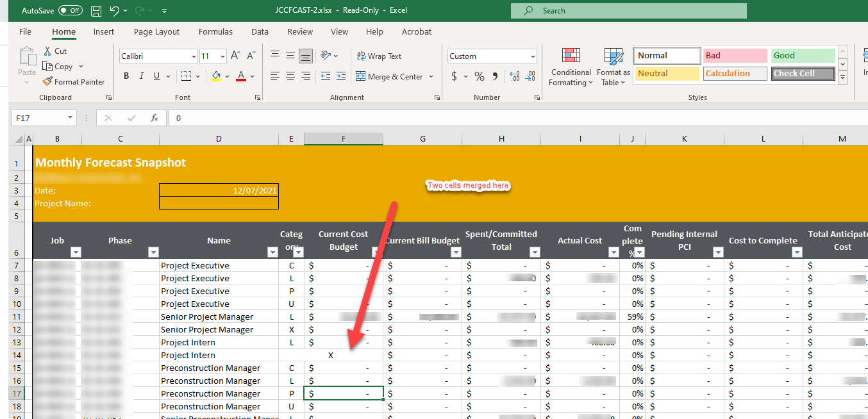Open the Clipboard pane launcher
This screenshot has width=868, height=419.
(109, 97)
